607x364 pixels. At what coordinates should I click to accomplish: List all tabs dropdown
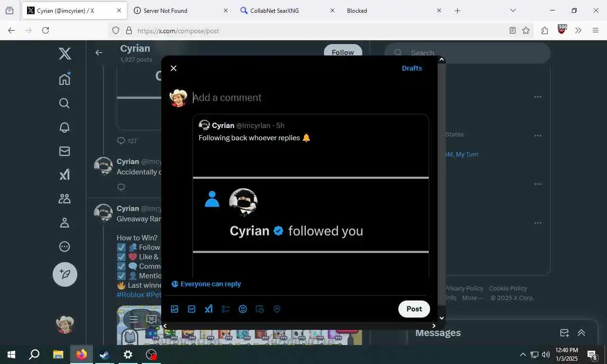pos(513,10)
